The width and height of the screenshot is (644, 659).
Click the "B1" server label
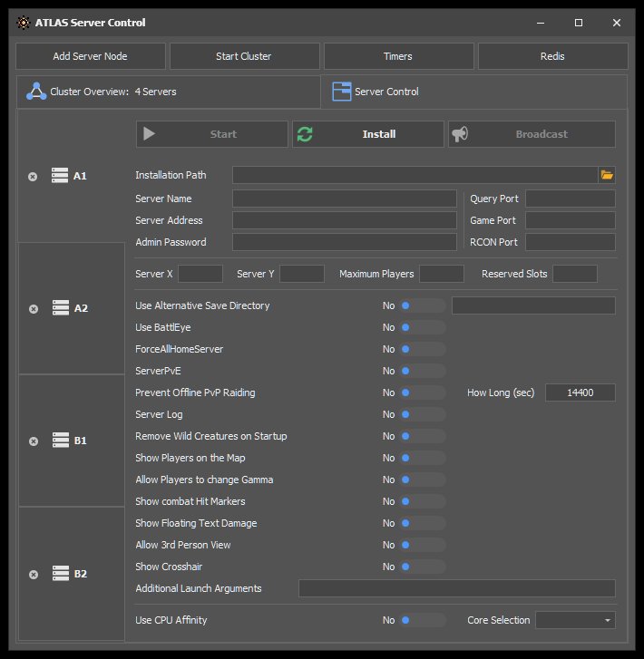tap(81, 441)
